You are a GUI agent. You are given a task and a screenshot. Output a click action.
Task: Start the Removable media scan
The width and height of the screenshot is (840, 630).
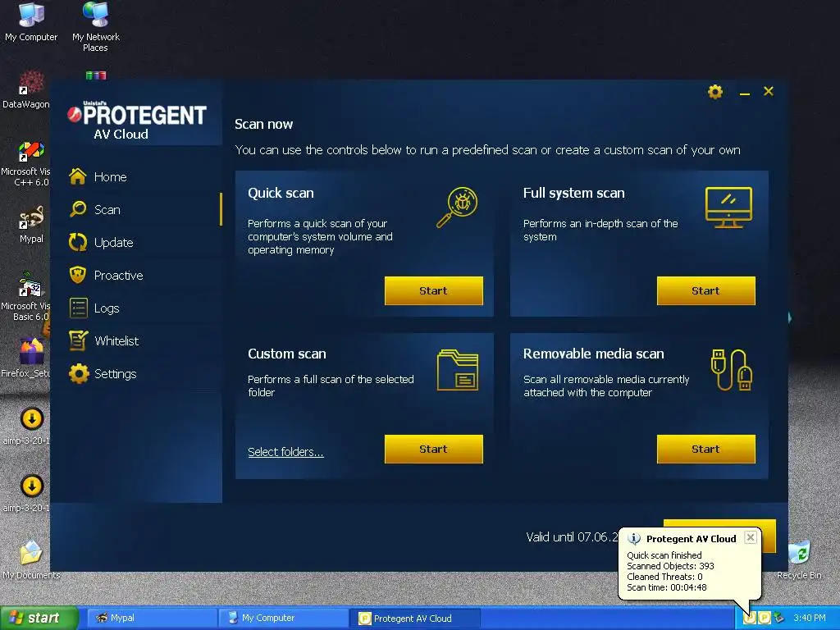(705, 449)
